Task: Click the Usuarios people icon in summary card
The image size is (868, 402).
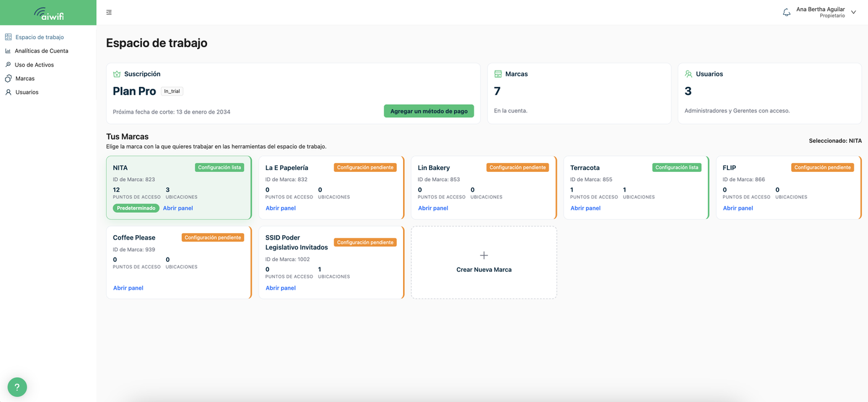Action: (x=688, y=74)
